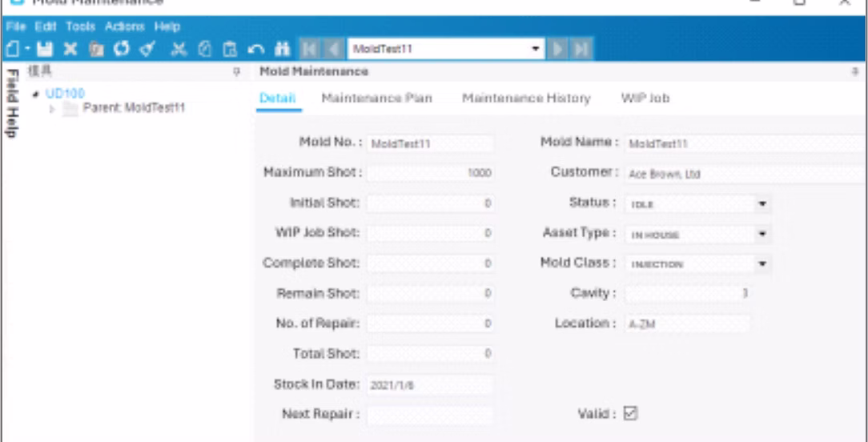The width and height of the screenshot is (868, 442).
Task: Select Parent: MoldTest11 in the tree
Action: click(x=134, y=108)
